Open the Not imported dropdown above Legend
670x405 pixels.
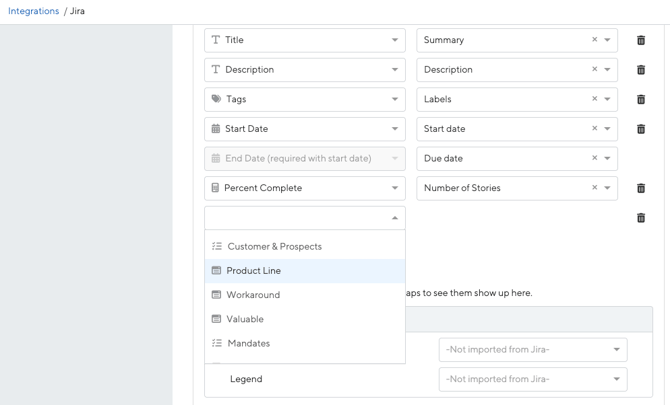click(x=533, y=349)
